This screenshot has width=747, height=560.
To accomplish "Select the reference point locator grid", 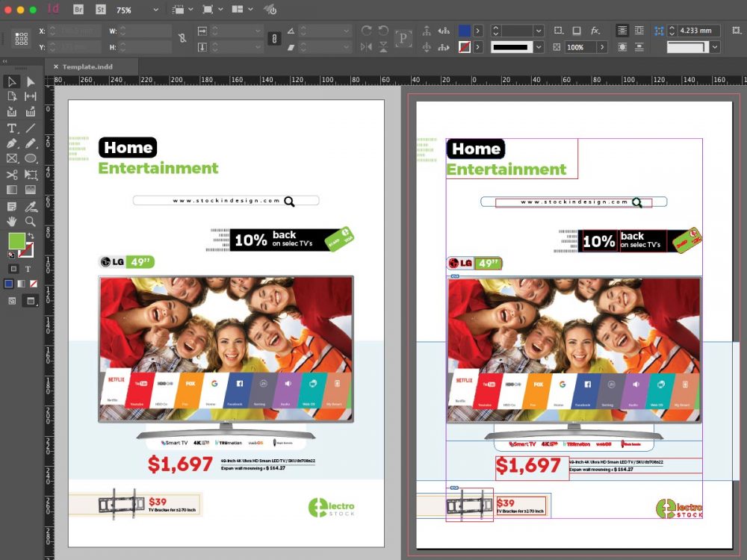I will pos(22,39).
